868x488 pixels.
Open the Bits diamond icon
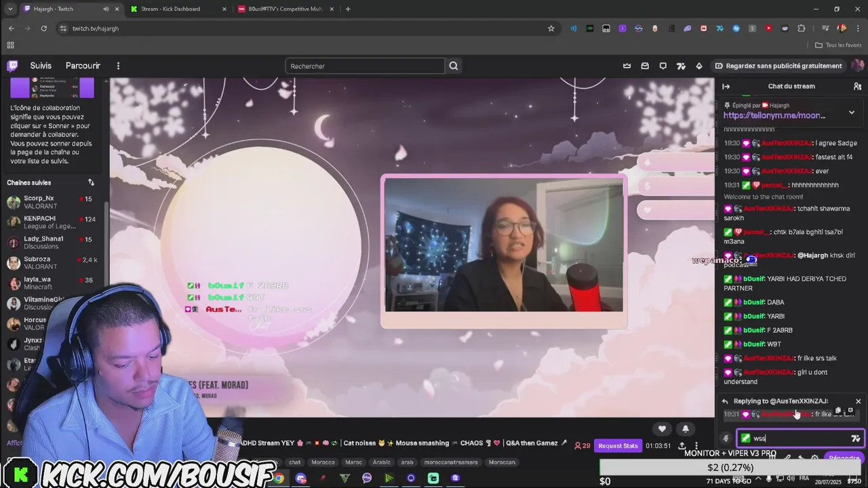(699, 66)
